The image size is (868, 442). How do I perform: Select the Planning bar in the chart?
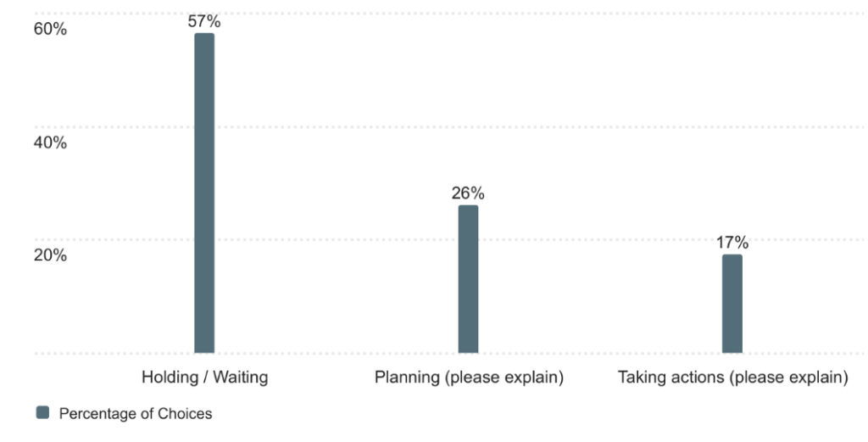coord(468,279)
